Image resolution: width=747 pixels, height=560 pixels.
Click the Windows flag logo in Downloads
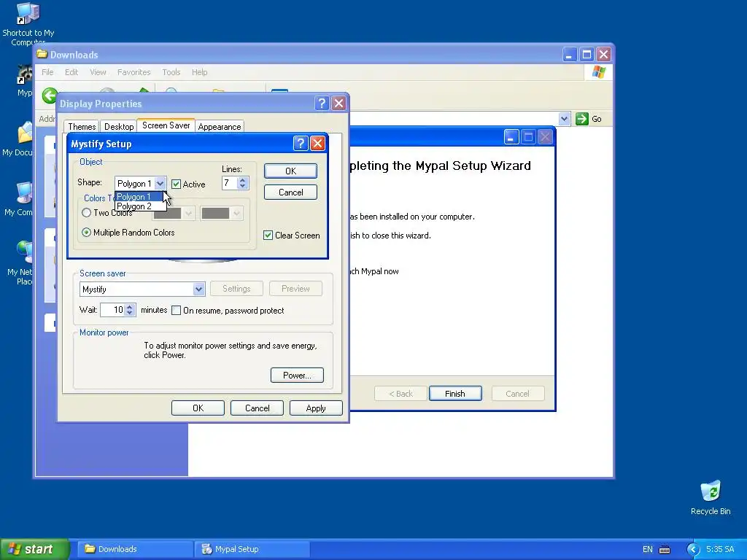pyautogui.click(x=599, y=72)
